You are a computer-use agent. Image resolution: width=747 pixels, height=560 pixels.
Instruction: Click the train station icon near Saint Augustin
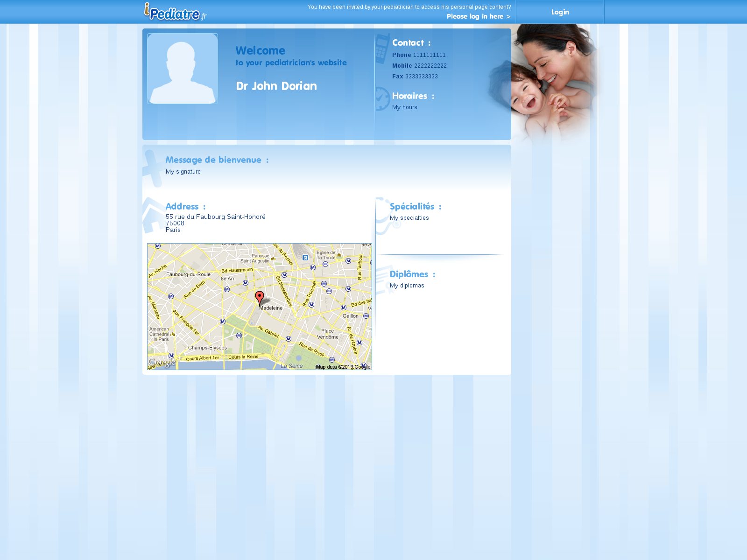click(x=305, y=258)
